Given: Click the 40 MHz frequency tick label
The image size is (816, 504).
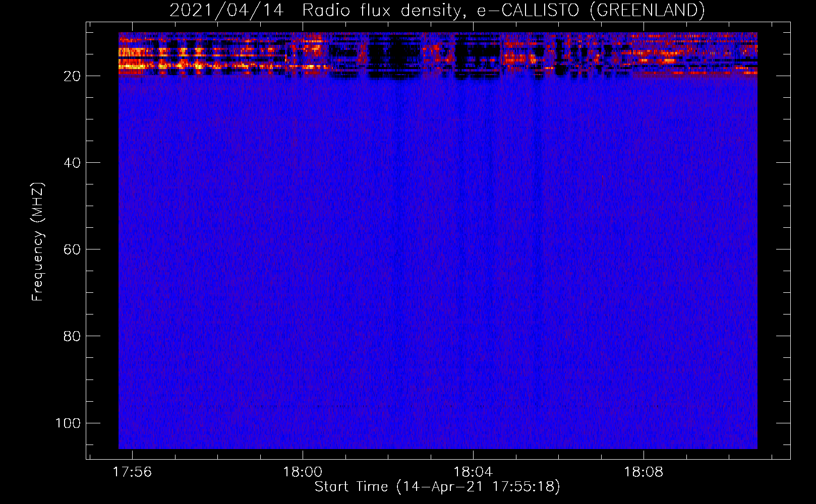Looking at the screenshot, I should 72,163.
